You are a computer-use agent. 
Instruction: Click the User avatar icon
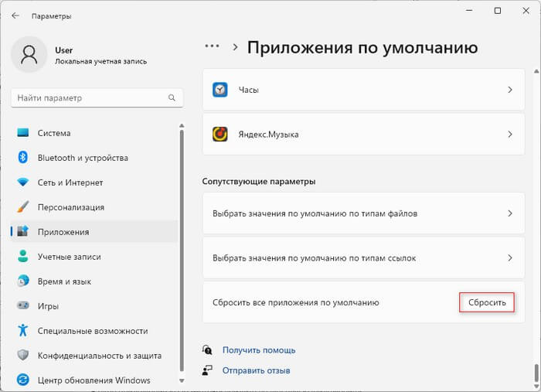point(29,55)
